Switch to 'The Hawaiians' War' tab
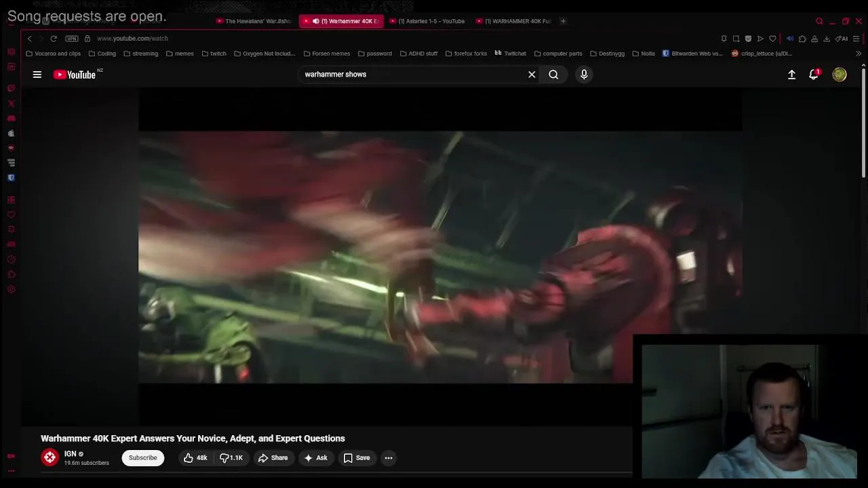The width and height of the screenshot is (868, 488). [254, 21]
